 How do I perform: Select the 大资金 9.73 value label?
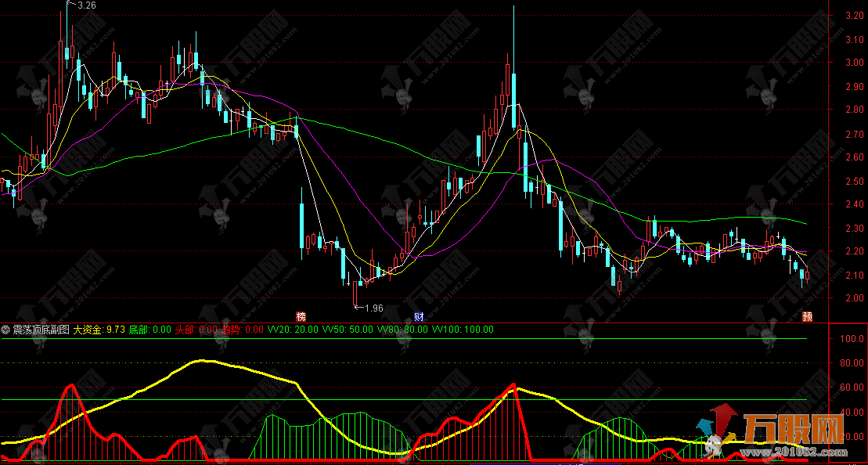pos(99,330)
